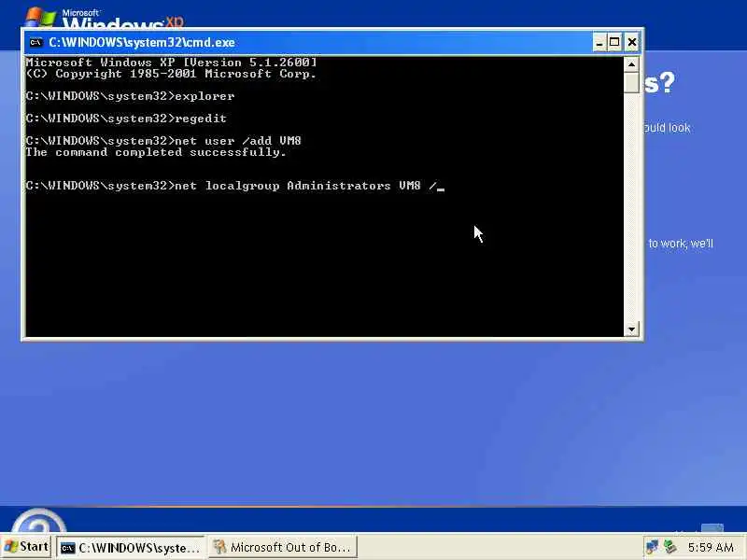Click the help question mark icon in setup

pyautogui.click(x=39, y=521)
